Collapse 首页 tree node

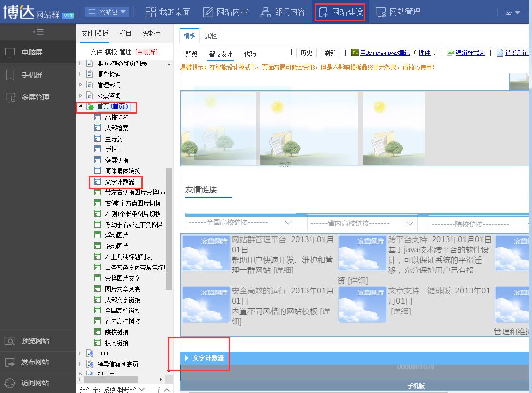80,106
